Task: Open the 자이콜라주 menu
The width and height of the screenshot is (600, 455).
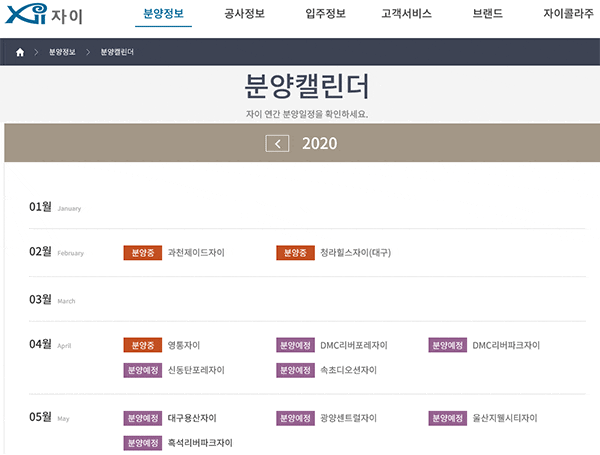Action: tap(569, 14)
